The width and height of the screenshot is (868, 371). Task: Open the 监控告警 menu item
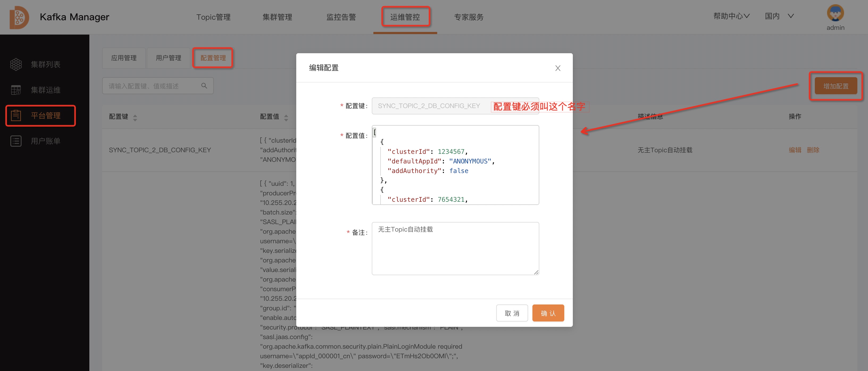pos(341,17)
